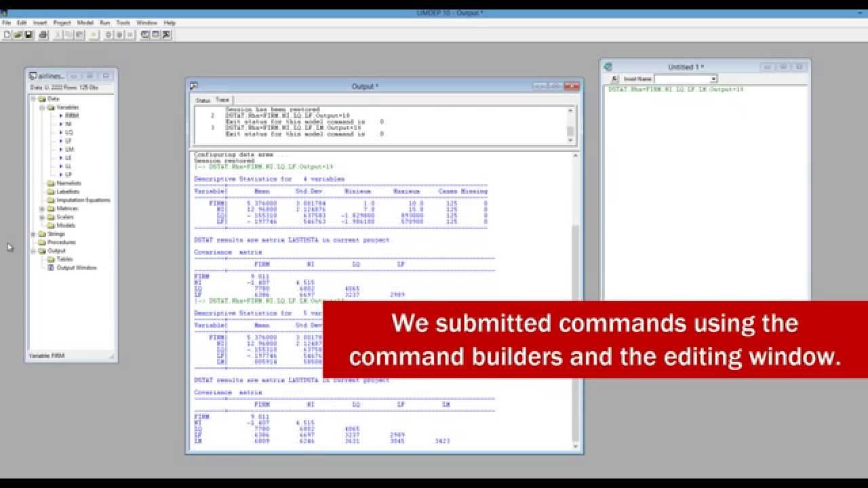
Task: Click the Copy toolbar icon
Action: pos(68,35)
